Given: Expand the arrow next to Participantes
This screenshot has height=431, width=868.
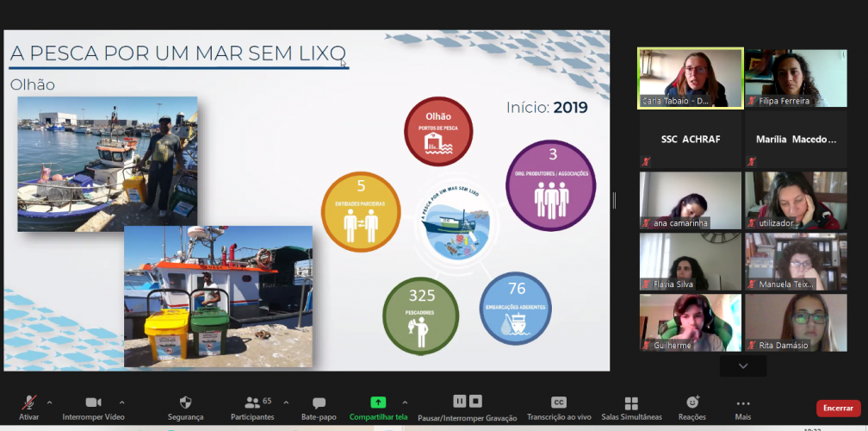Looking at the screenshot, I should tap(286, 403).
